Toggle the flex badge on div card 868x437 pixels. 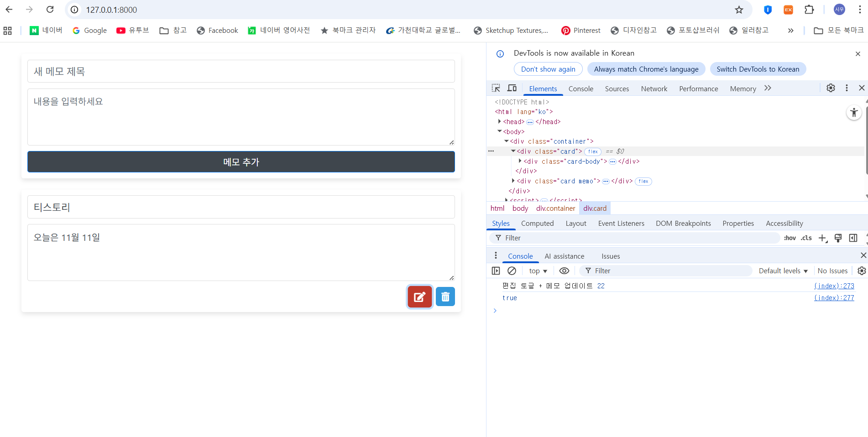coord(593,151)
